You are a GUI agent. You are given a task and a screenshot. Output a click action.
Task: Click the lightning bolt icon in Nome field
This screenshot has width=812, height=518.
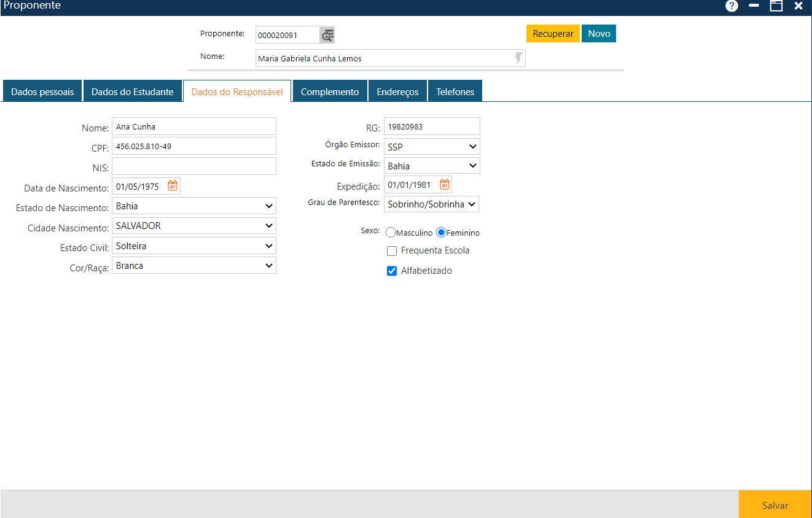518,58
